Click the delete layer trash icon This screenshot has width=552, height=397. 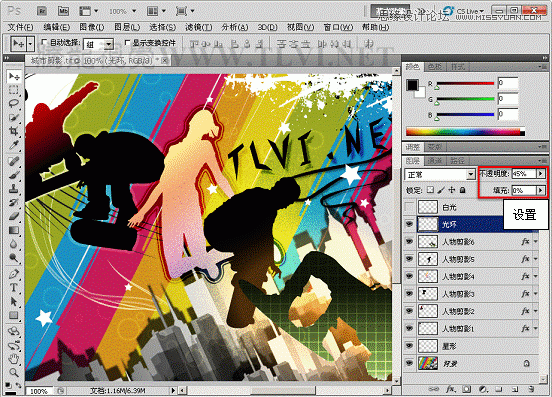531,389
